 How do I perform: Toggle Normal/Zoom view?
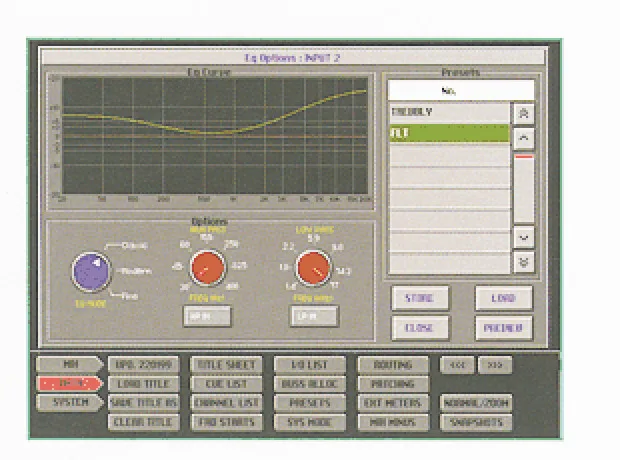point(476,403)
